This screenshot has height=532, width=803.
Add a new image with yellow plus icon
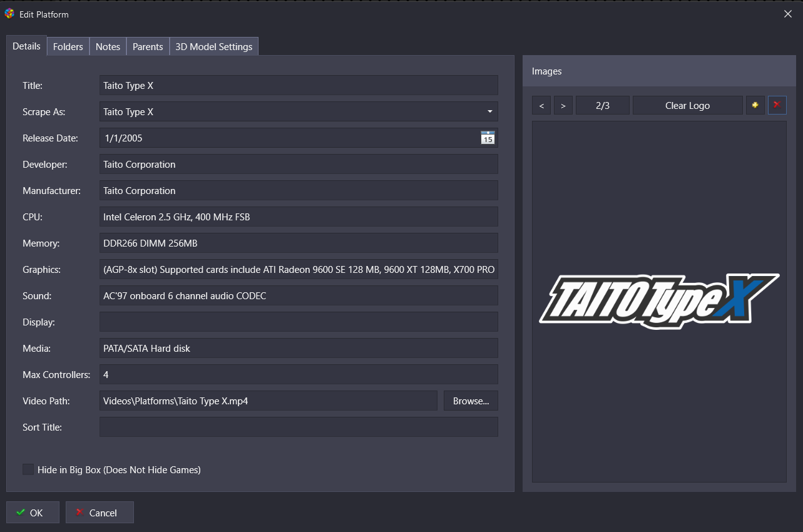click(x=755, y=105)
